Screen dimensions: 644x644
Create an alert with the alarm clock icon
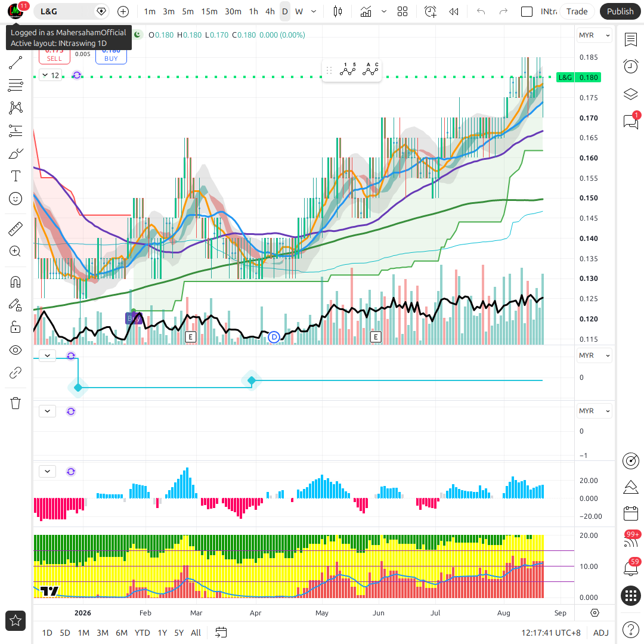point(431,11)
